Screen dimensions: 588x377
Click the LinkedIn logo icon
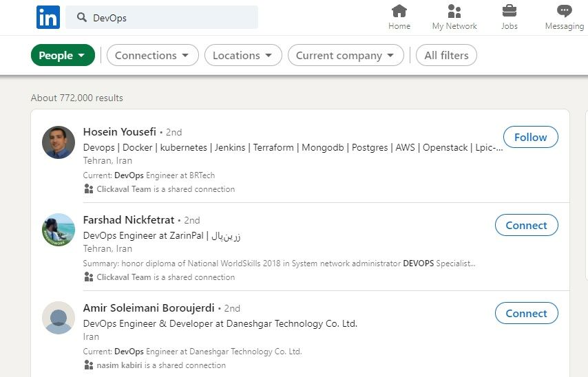click(x=48, y=17)
